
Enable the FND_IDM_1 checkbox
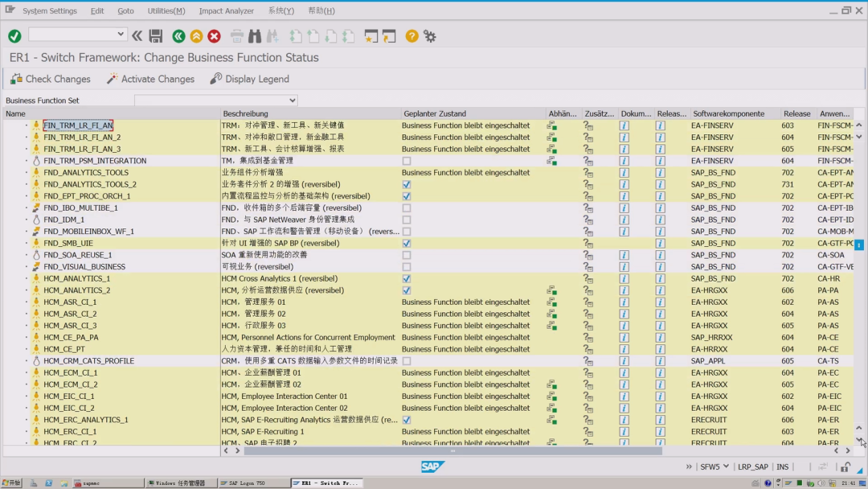(x=407, y=220)
